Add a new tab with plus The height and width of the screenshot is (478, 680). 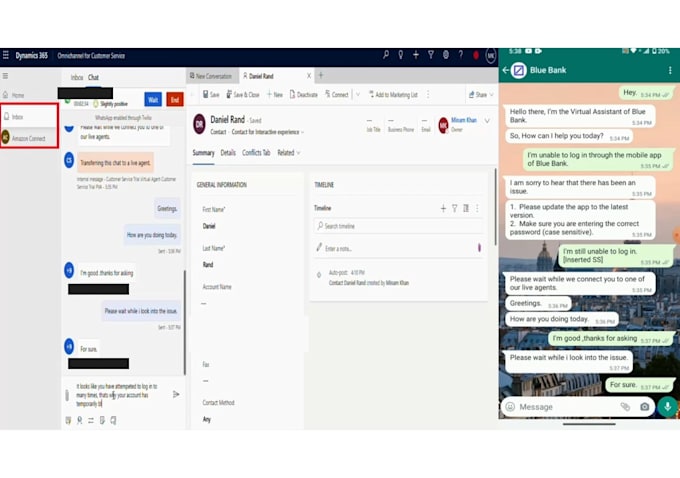point(321,75)
